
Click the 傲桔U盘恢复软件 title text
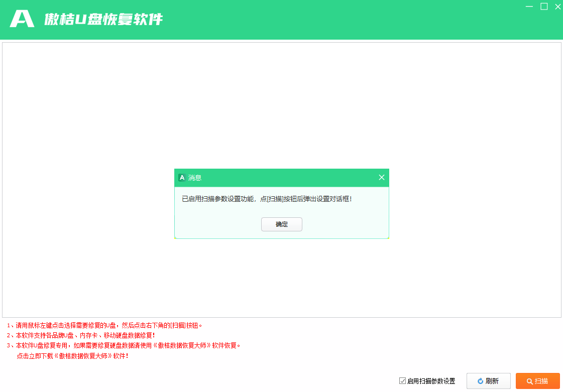103,20
